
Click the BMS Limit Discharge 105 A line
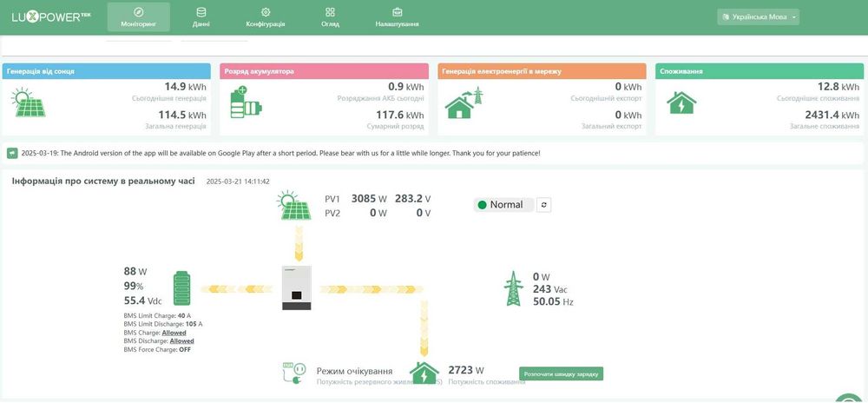click(x=163, y=324)
